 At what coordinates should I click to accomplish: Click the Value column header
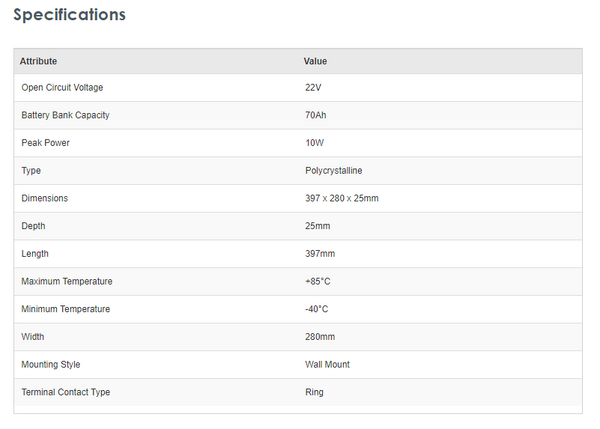point(315,61)
